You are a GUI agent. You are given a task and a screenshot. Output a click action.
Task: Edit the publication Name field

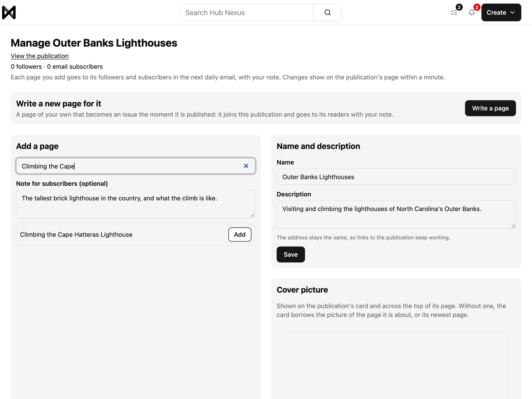click(396, 177)
